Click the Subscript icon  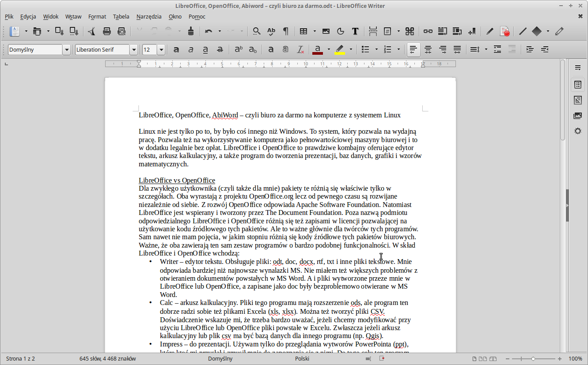253,49
